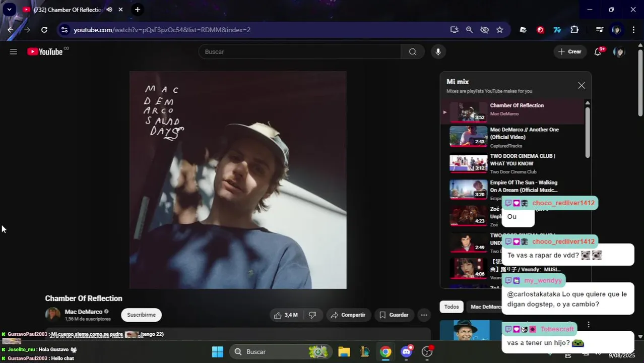Open Chrome three-dot menu

633,30
